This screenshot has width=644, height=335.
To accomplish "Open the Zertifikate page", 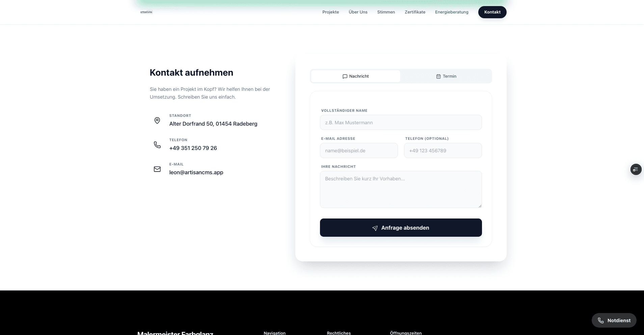I will pyautogui.click(x=415, y=12).
